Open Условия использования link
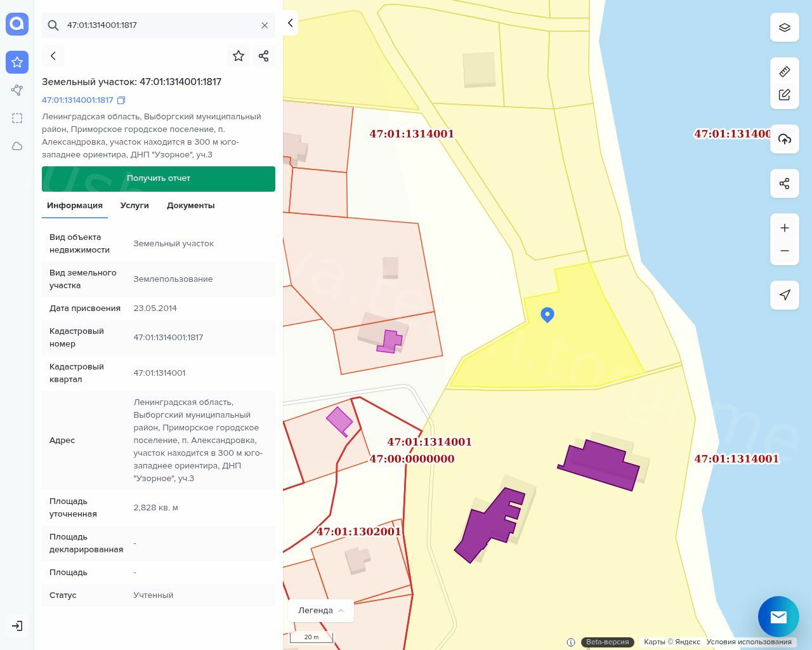The height and width of the screenshot is (650, 812). click(x=749, y=642)
